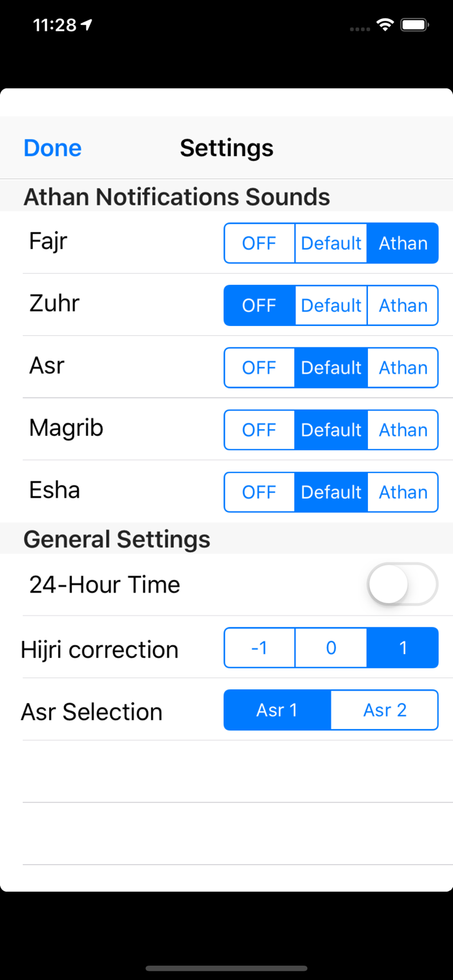Turn Zuhr notifications OFF
The image size is (453, 980).
click(259, 305)
